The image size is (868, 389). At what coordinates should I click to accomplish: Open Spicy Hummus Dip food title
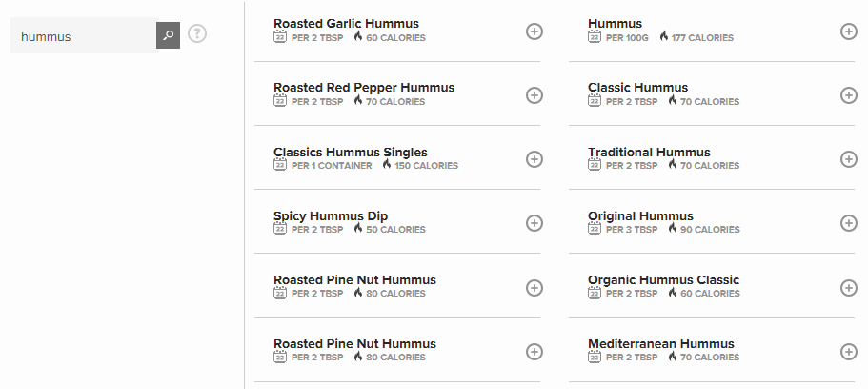click(x=331, y=216)
